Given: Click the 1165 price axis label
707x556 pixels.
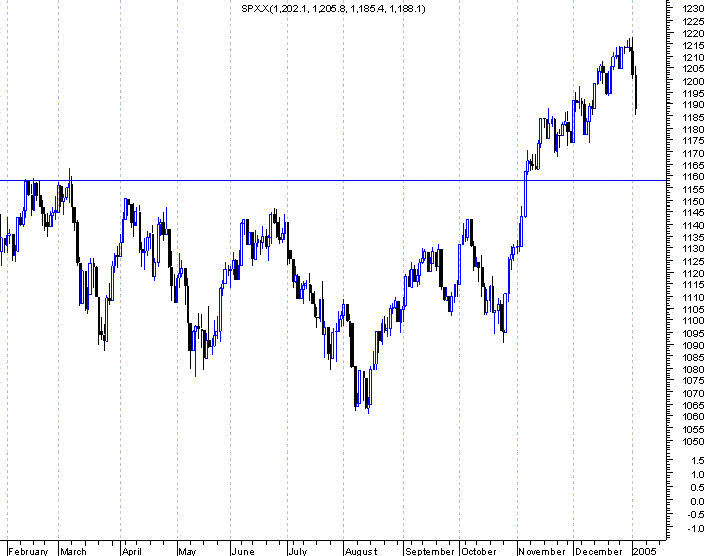Looking at the screenshot, I should [x=693, y=165].
